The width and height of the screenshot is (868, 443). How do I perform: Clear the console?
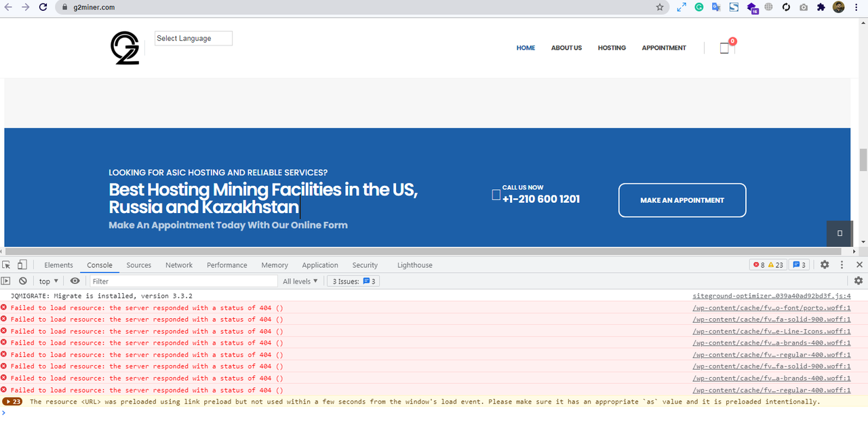(23, 281)
